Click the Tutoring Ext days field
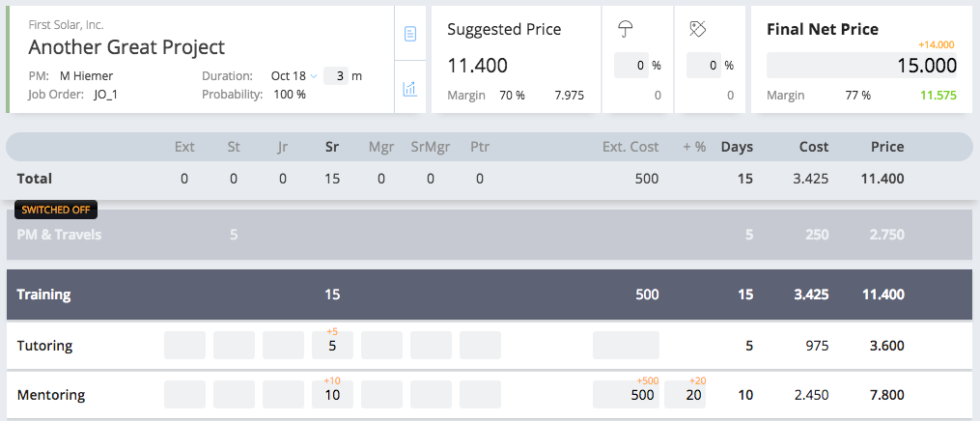Image resolution: width=980 pixels, height=421 pixels. click(185, 346)
